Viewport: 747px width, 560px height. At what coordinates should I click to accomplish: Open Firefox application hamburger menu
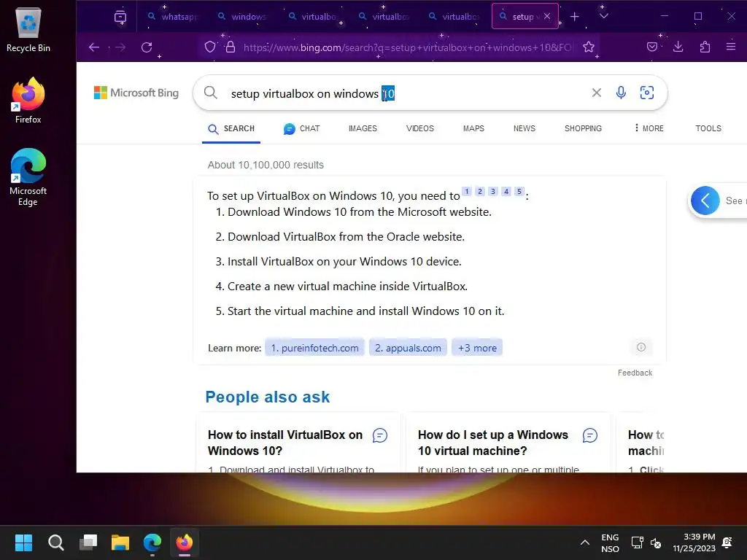click(x=731, y=47)
